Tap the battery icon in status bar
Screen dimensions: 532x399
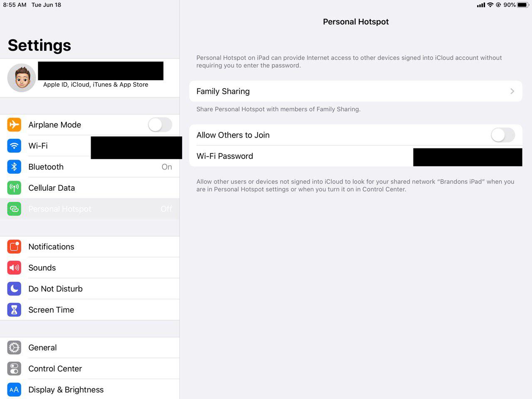(x=523, y=5)
